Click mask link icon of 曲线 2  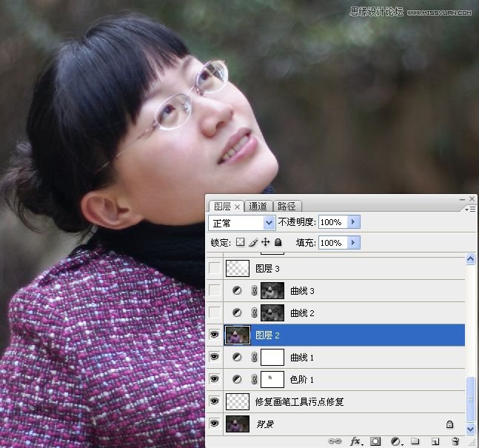(254, 312)
